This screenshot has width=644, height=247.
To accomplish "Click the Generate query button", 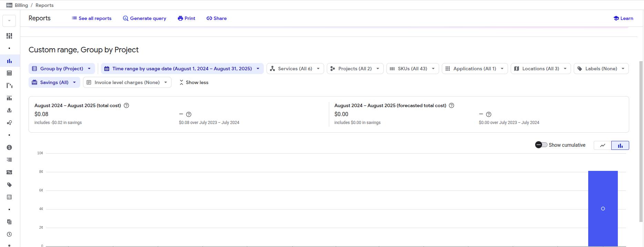I will pos(144,18).
